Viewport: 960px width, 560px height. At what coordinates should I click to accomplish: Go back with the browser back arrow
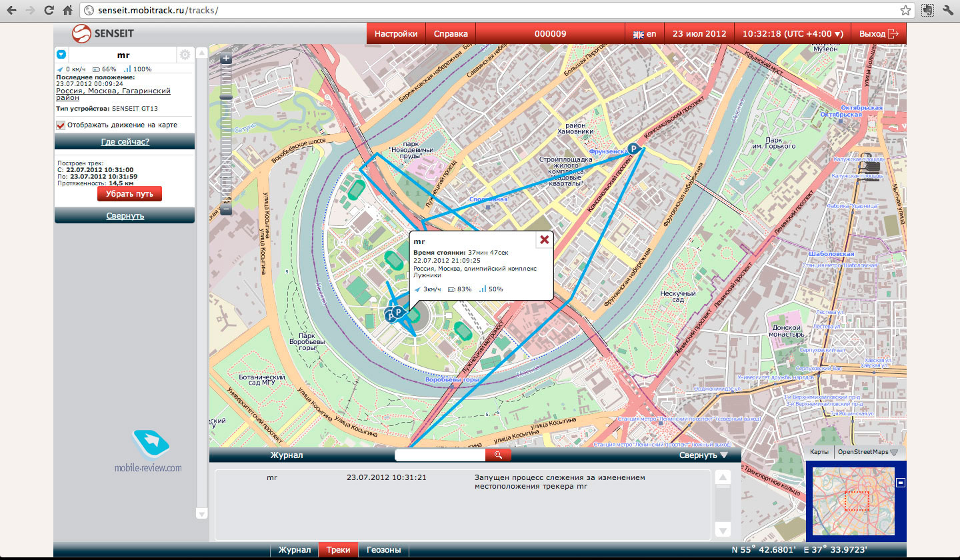pyautogui.click(x=11, y=11)
